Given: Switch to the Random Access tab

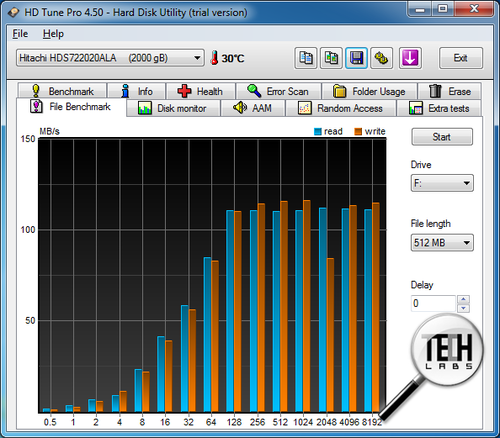Looking at the screenshot, I should (x=341, y=108).
